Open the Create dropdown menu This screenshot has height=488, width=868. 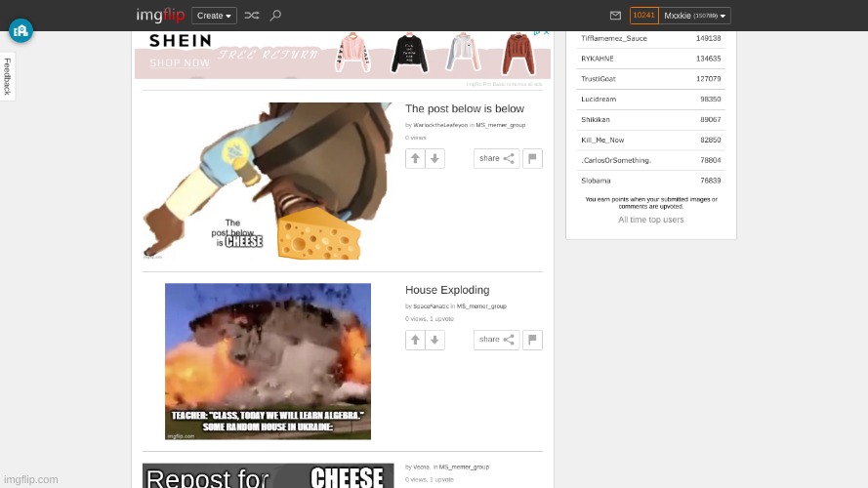(x=214, y=16)
